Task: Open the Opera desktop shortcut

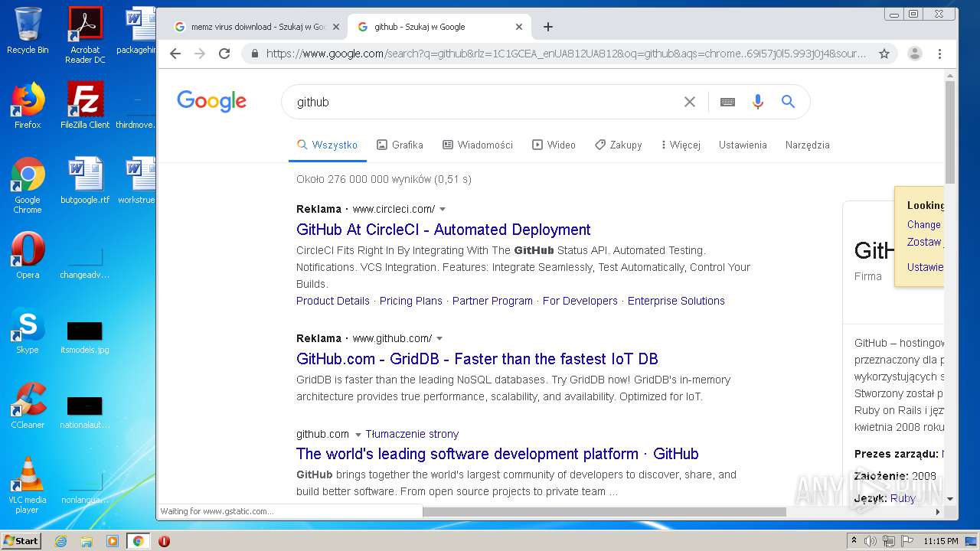Action: pyautogui.click(x=28, y=256)
